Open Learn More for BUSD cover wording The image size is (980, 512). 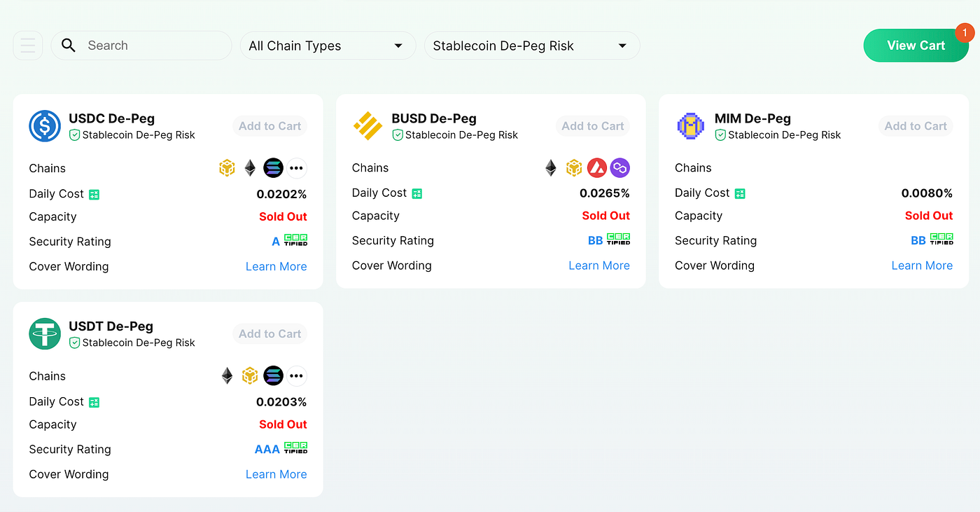tap(599, 265)
